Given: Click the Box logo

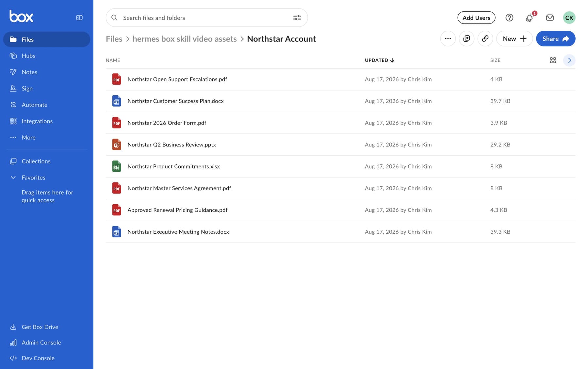Looking at the screenshot, I should (x=21, y=16).
